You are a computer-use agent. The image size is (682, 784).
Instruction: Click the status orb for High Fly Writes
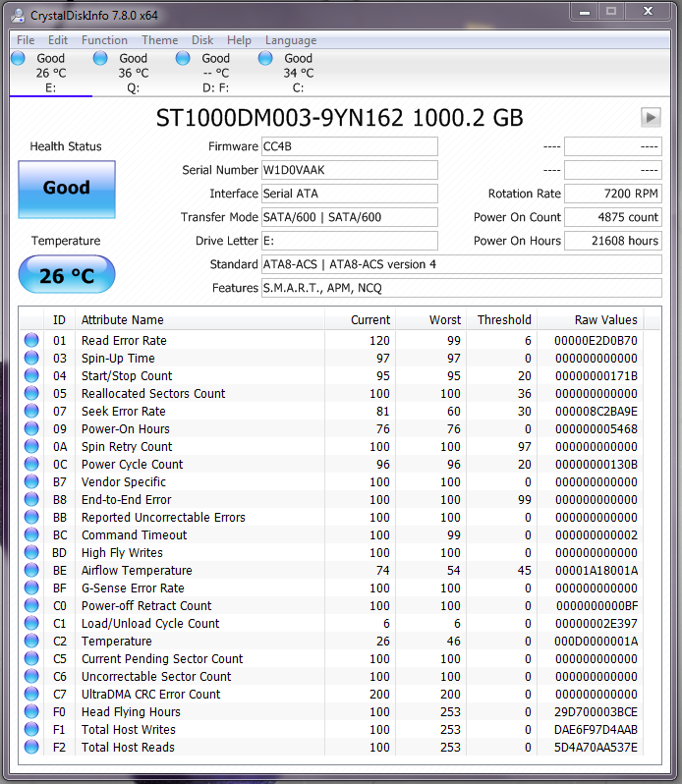coord(31,552)
